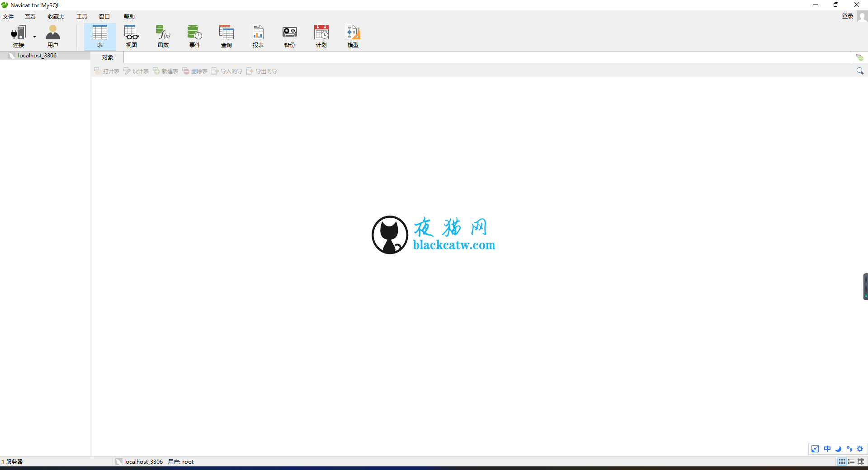Image resolution: width=868 pixels, height=470 pixels.
Task: Minimize the Navicat window
Action: point(816,5)
